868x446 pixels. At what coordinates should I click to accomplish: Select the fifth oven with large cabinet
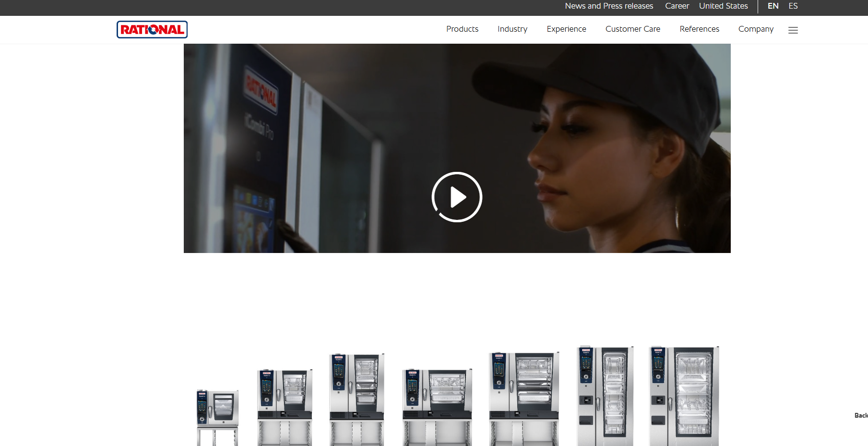[523, 398]
